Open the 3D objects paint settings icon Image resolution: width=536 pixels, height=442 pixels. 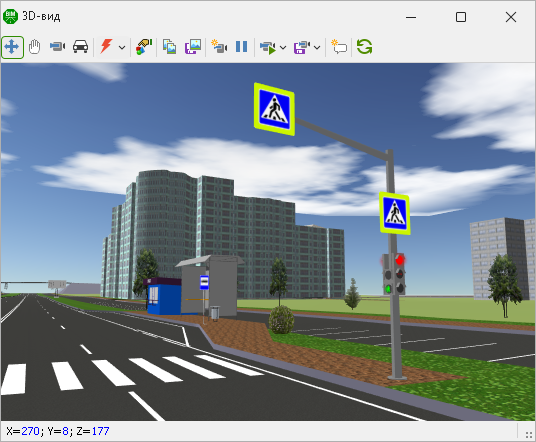click(144, 46)
